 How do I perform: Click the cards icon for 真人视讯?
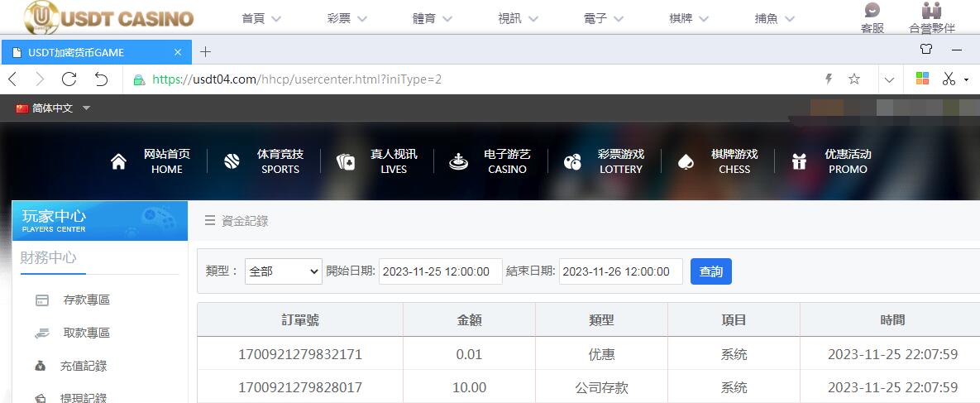(346, 162)
